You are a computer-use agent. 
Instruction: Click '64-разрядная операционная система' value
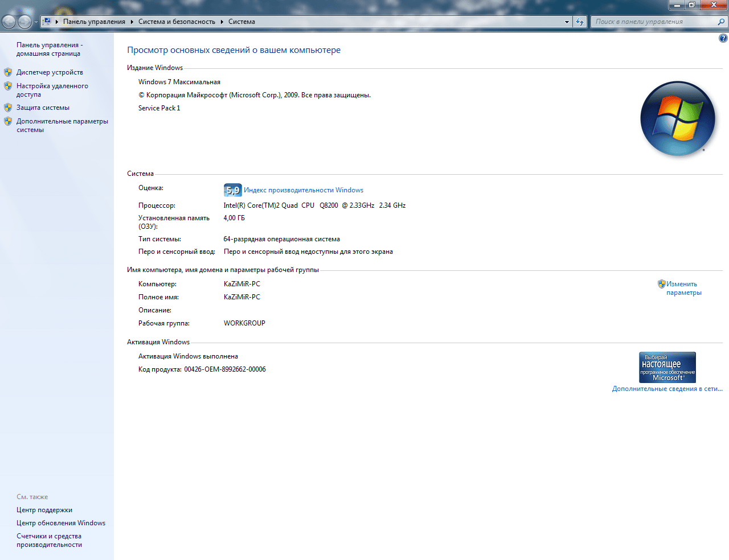(281, 239)
